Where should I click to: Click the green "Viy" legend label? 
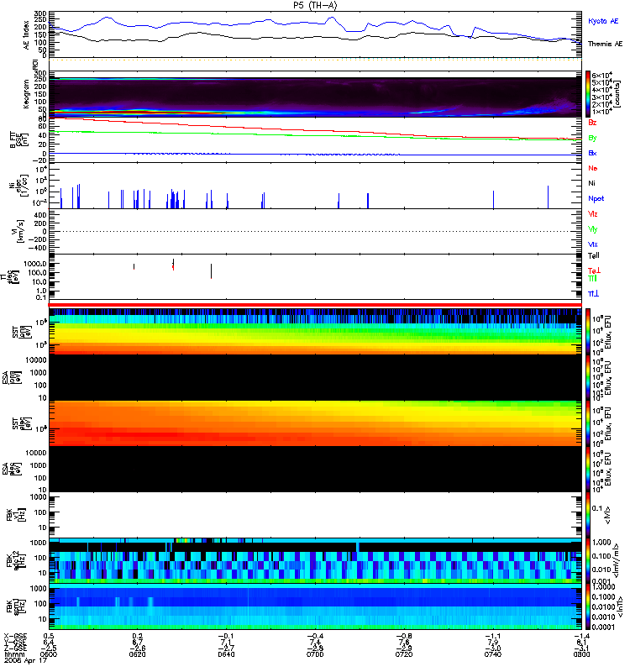point(593,229)
